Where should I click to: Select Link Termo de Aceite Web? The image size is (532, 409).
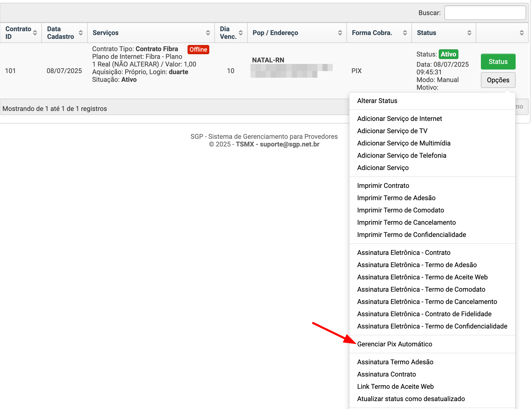pyautogui.click(x=395, y=387)
